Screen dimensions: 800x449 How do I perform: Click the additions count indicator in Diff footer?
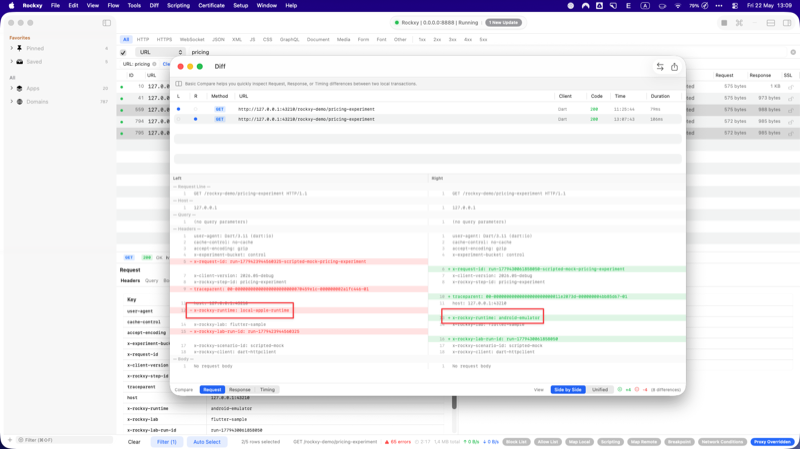[x=624, y=390]
